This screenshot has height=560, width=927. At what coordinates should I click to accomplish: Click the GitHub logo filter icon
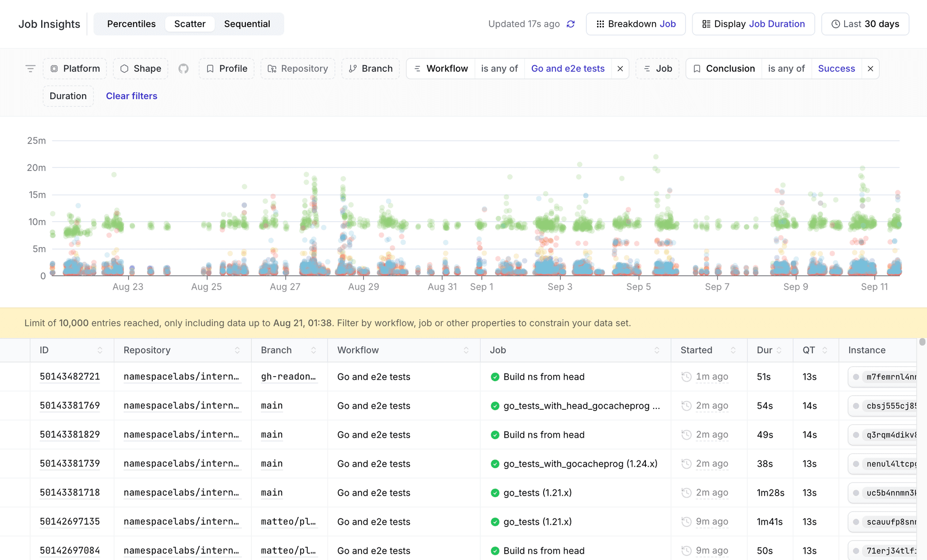tap(183, 69)
